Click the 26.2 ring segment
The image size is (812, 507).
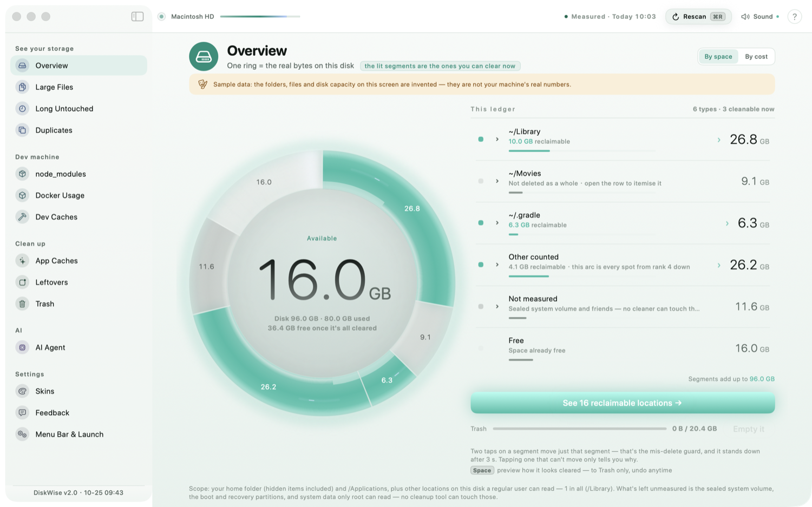(269, 386)
